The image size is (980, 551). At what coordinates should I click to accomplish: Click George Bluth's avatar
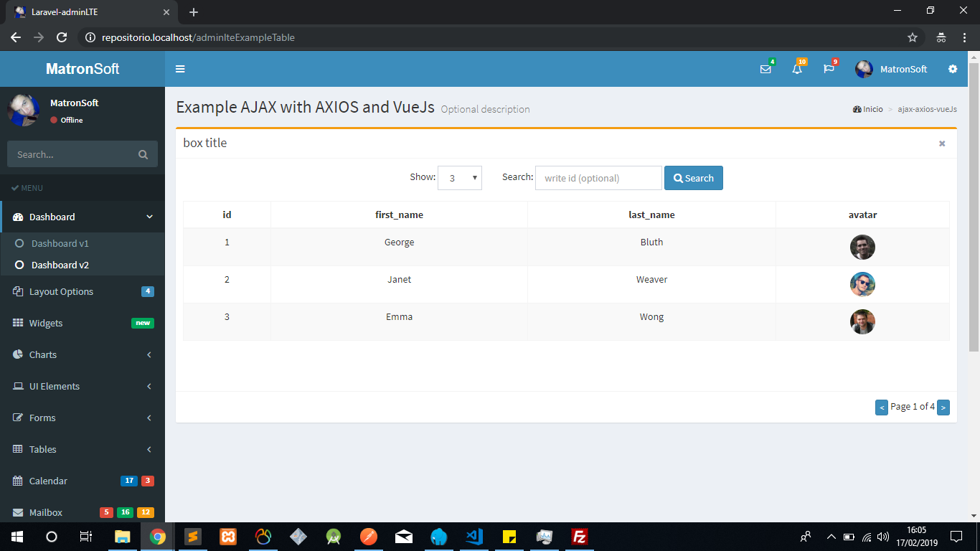862,248
